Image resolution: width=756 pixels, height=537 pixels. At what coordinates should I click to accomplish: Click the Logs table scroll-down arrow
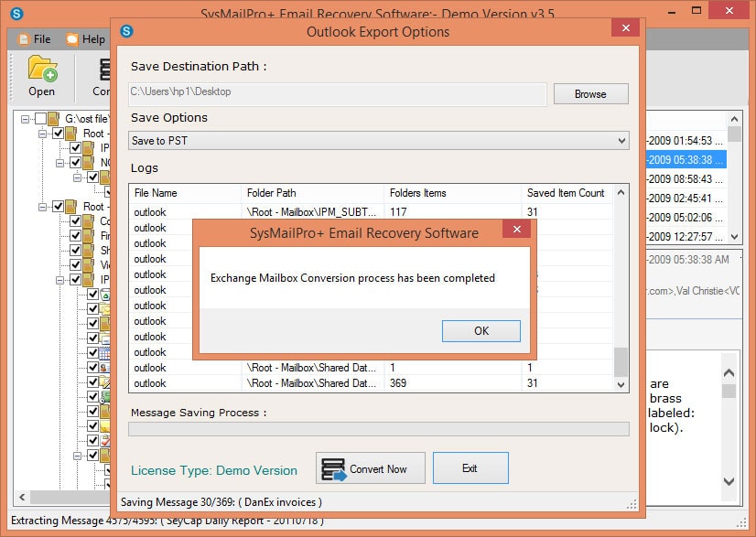coord(621,384)
